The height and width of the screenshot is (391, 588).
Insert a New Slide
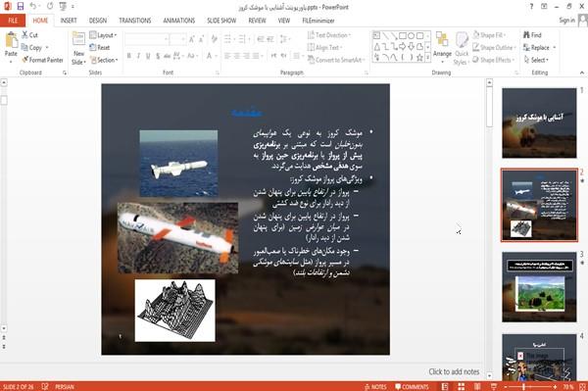click(78, 48)
